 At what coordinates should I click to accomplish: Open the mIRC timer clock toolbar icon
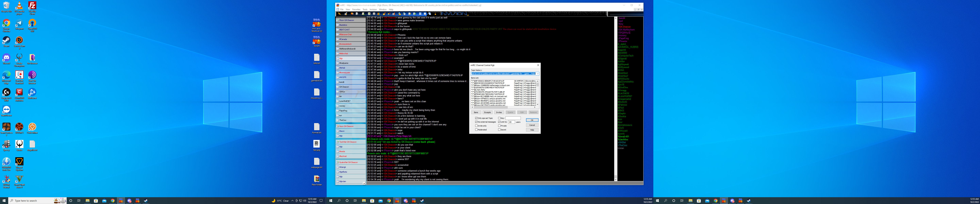click(x=374, y=14)
